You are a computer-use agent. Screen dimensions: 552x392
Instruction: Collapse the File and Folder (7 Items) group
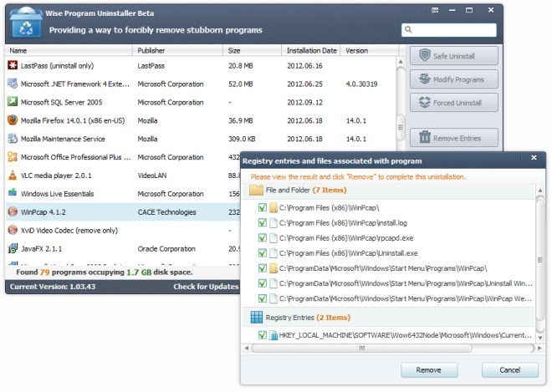(388, 191)
